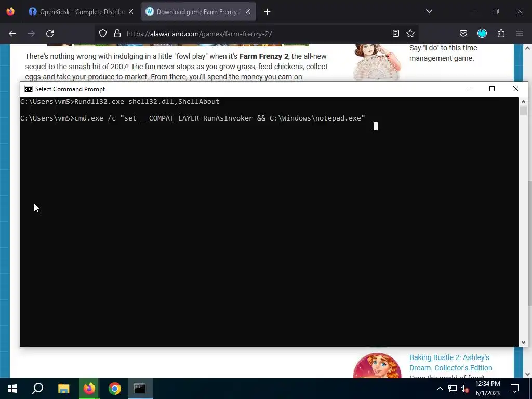Open Save to Pocket icon
The image size is (532, 399).
463,33
